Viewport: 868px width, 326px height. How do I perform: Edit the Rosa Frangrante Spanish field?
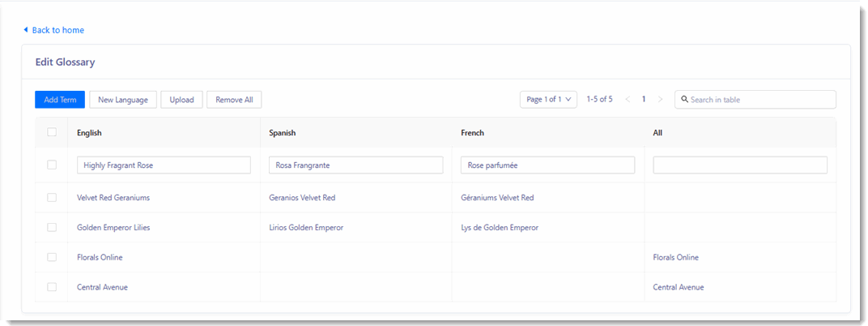click(x=356, y=165)
